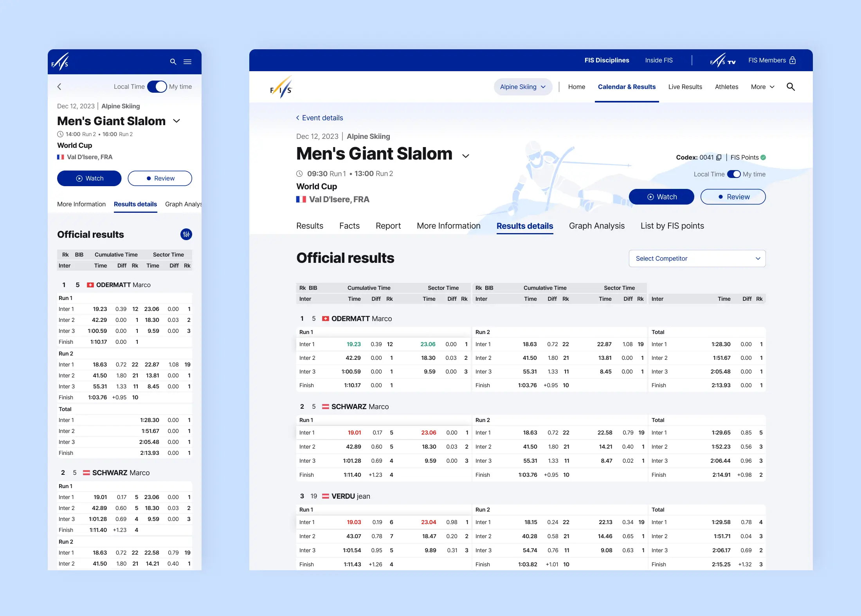The image size is (861, 616).
Task: Open Live Results navigation item
Action: pyautogui.click(x=685, y=87)
